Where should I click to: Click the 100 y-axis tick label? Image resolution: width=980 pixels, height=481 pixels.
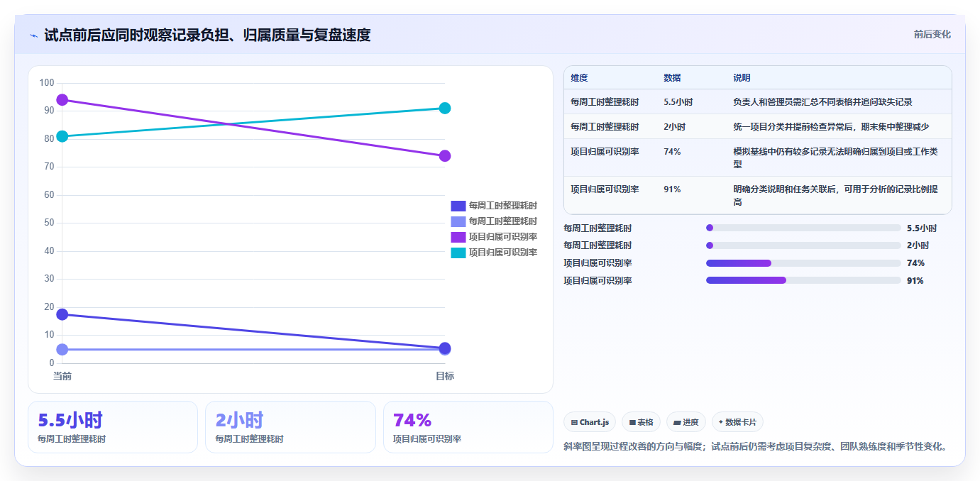[x=47, y=83]
